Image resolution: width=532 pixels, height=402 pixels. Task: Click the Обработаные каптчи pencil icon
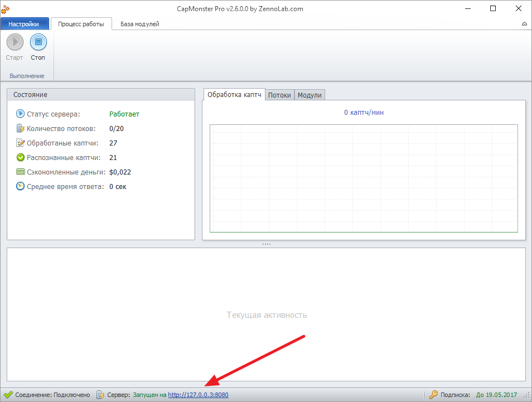[x=21, y=143]
